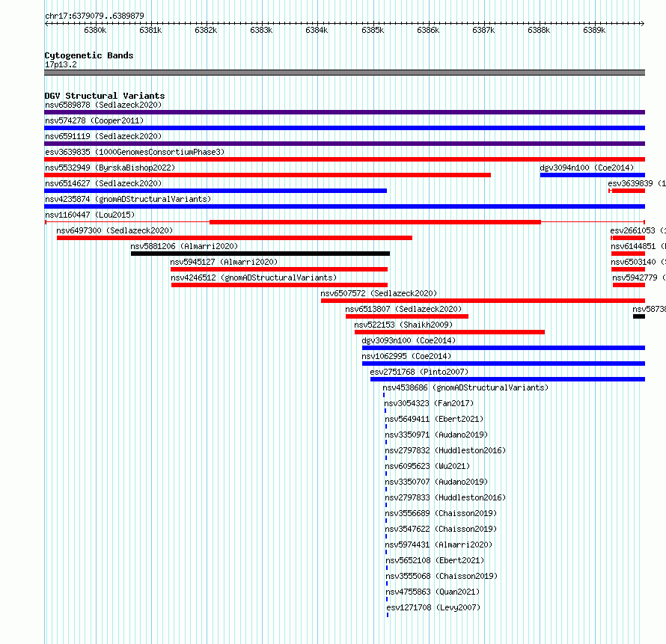666x644 pixels.
Task: Click the blue bar under esv2751768
Action: point(507,379)
